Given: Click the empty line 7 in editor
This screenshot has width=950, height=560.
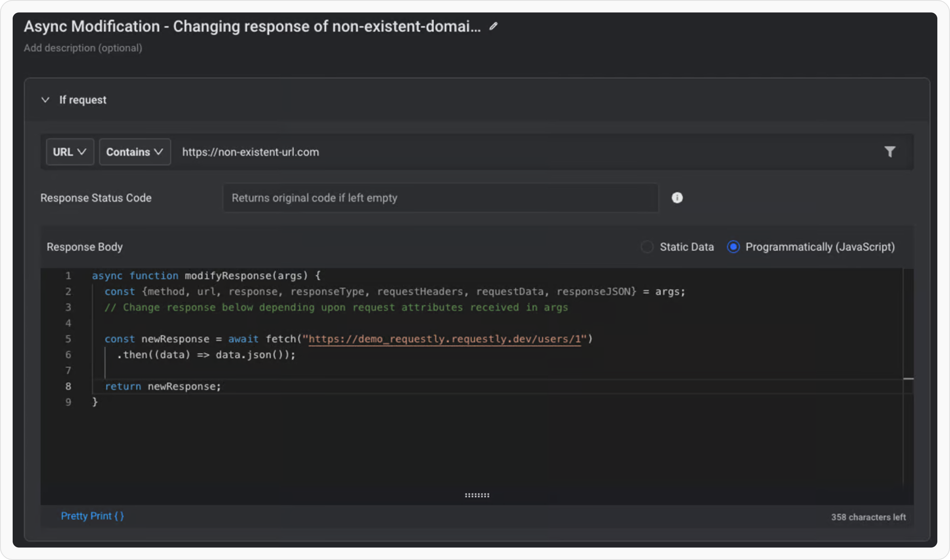Looking at the screenshot, I should pos(277,371).
